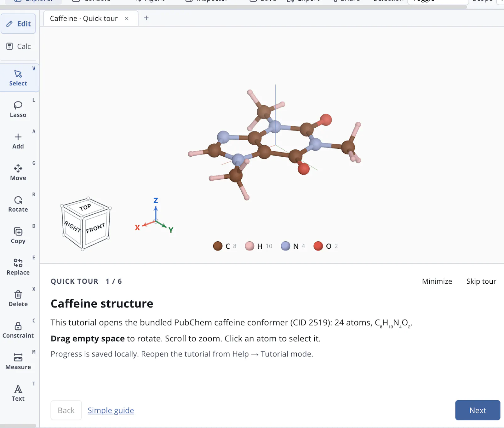The width and height of the screenshot is (504, 428).
Task: Select the Delete tool
Action: (x=19, y=298)
